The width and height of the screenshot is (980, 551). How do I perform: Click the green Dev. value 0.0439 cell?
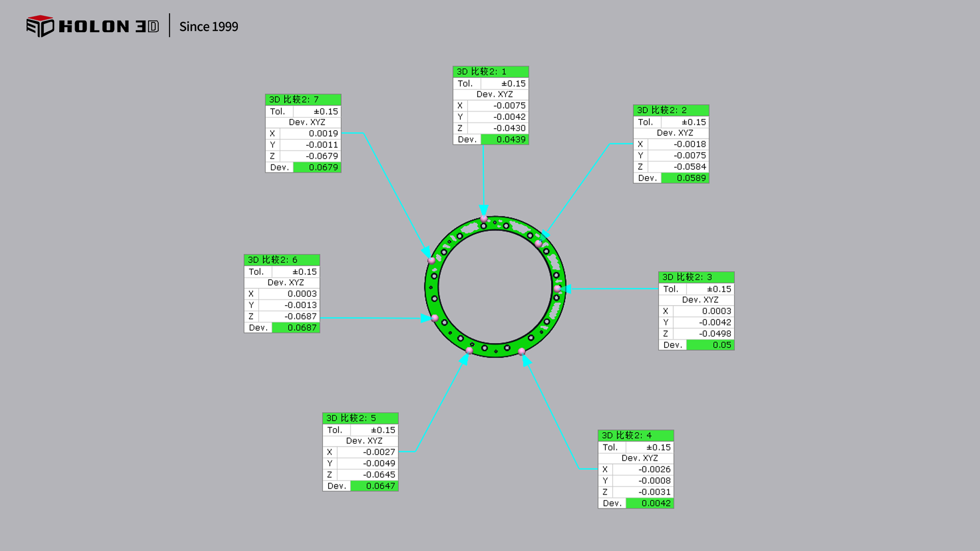(505, 139)
